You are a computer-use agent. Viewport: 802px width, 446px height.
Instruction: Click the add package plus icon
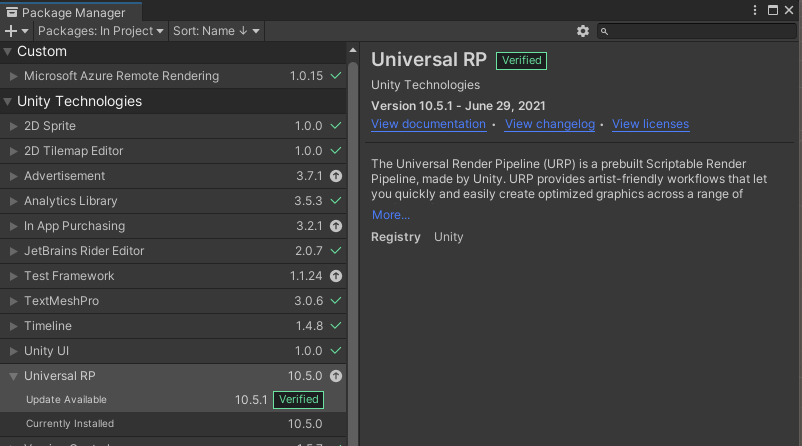point(16,31)
